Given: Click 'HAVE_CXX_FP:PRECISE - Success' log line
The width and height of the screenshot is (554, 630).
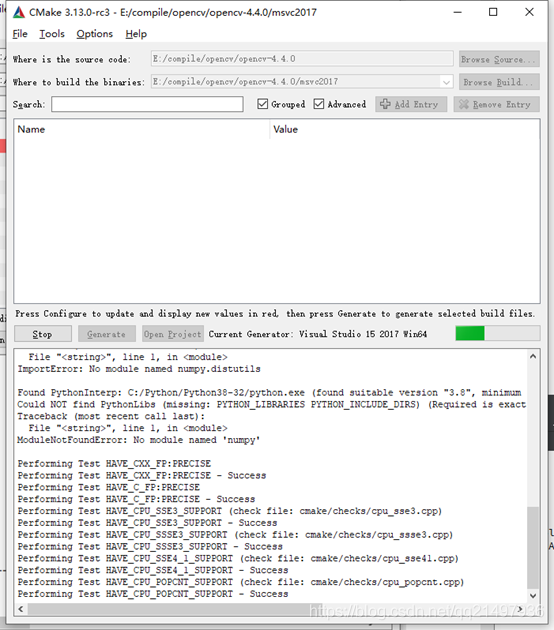Looking at the screenshot, I should click(142, 475).
